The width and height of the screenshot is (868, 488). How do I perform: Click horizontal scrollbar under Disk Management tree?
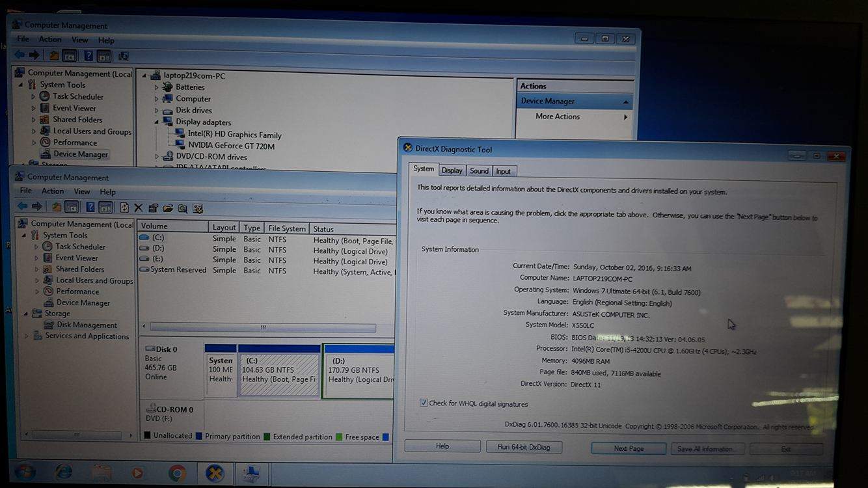coord(77,435)
